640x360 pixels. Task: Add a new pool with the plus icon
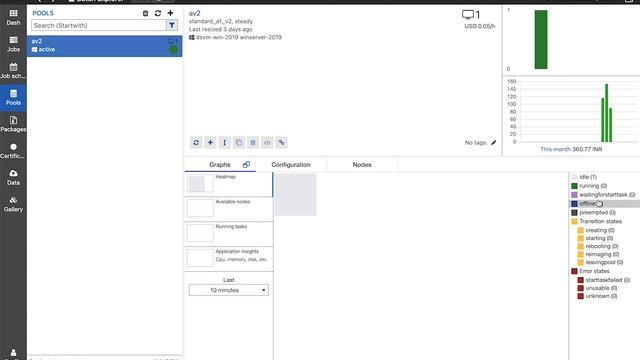[x=170, y=13]
